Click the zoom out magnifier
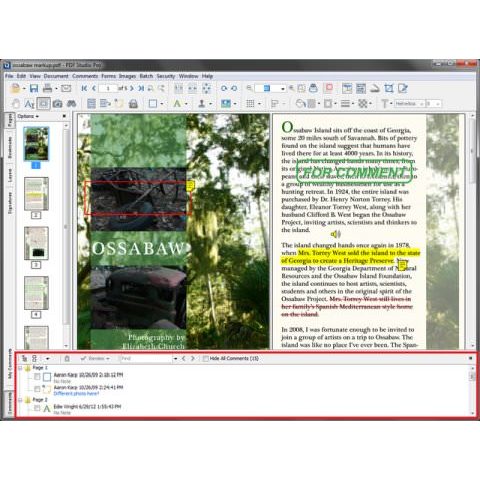The image size is (480, 480). pos(249,88)
